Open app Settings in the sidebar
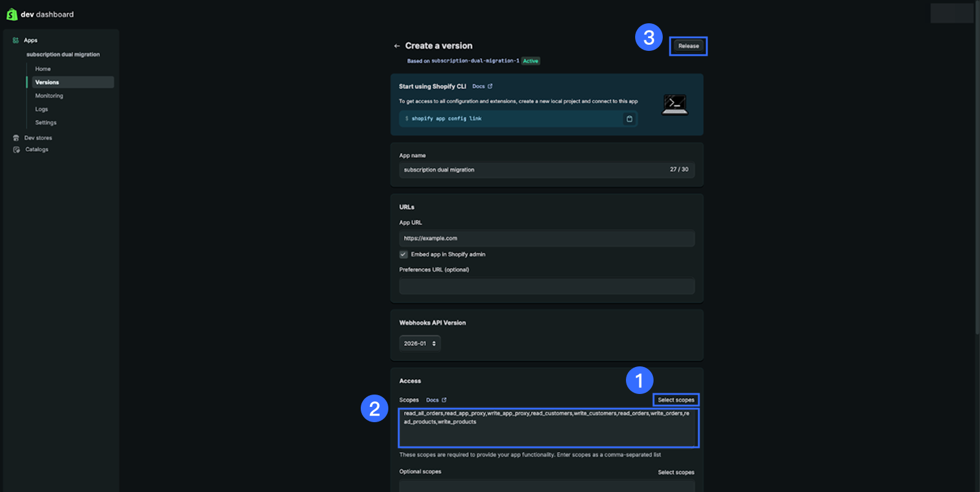The height and width of the screenshot is (492, 980). point(46,123)
